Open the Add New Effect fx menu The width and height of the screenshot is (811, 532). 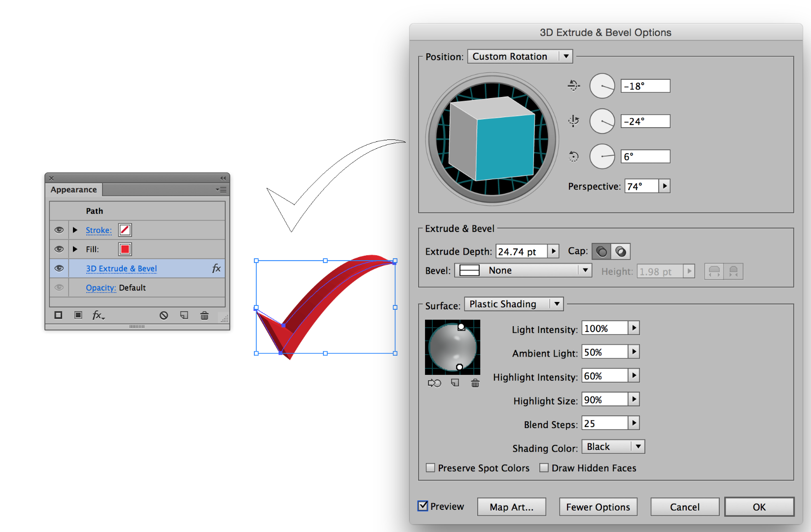(98, 315)
